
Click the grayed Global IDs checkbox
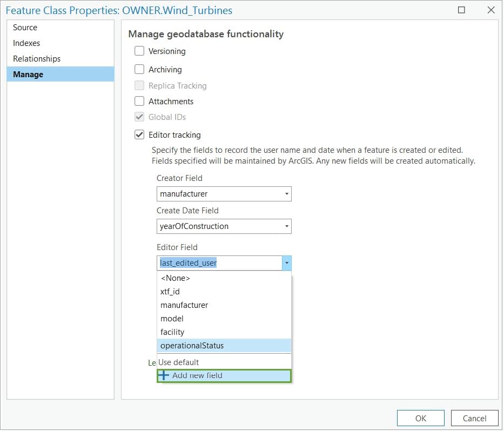click(x=139, y=117)
